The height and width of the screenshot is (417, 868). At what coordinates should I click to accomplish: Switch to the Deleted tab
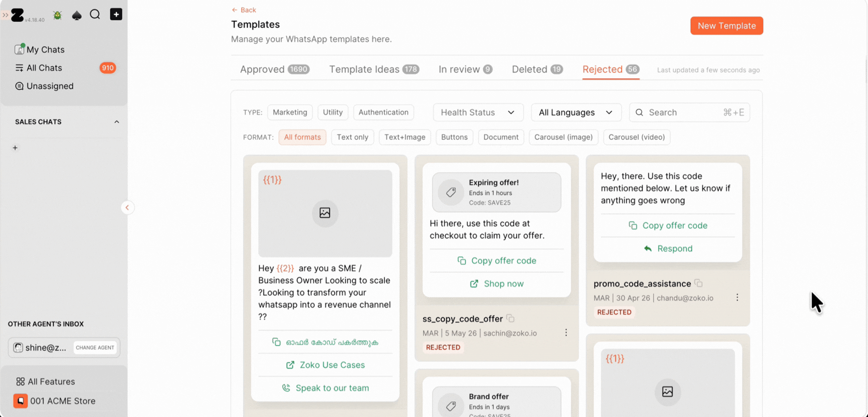[537, 69]
